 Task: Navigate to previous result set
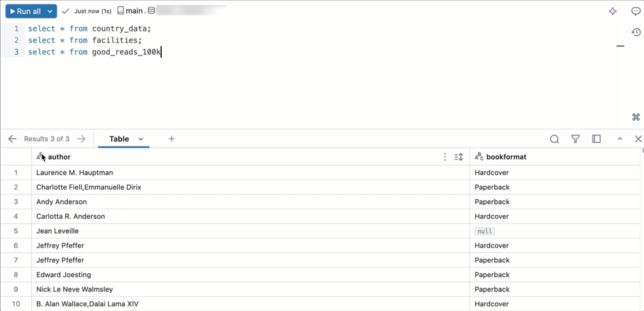(x=12, y=139)
